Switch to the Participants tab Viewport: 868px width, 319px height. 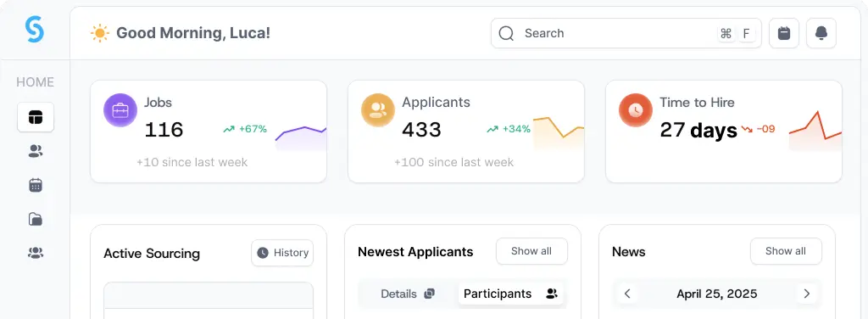tap(510, 294)
